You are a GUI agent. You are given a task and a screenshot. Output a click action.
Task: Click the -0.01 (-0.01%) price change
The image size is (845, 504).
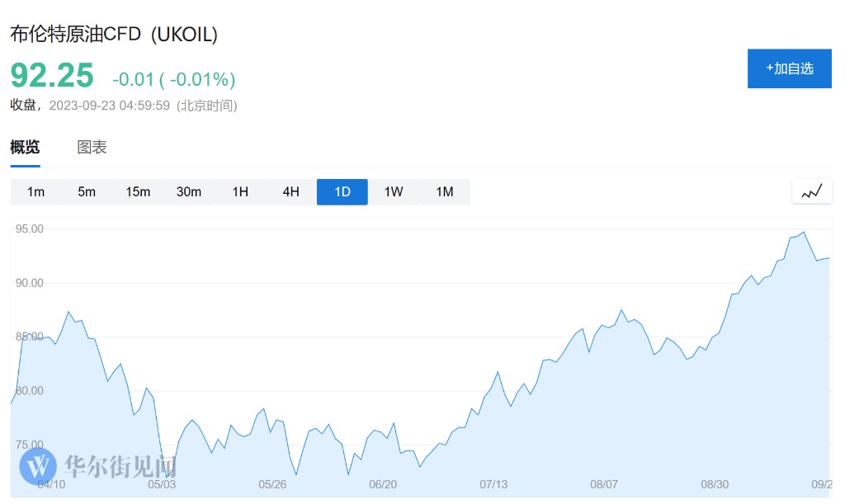click(x=174, y=79)
